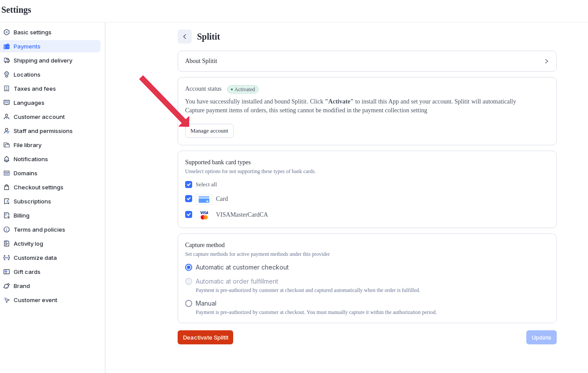Open Subscriptions settings label

coord(32,201)
